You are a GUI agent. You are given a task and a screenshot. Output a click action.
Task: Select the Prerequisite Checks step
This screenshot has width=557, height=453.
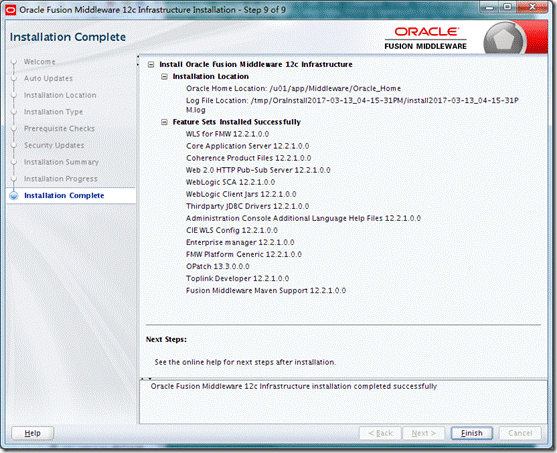tap(59, 129)
